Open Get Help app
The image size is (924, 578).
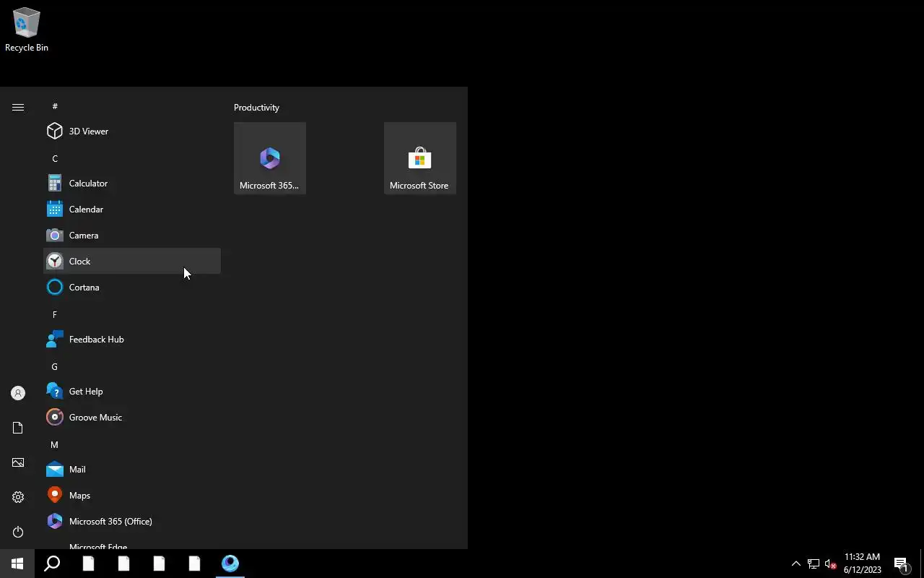(x=132, y=391)
